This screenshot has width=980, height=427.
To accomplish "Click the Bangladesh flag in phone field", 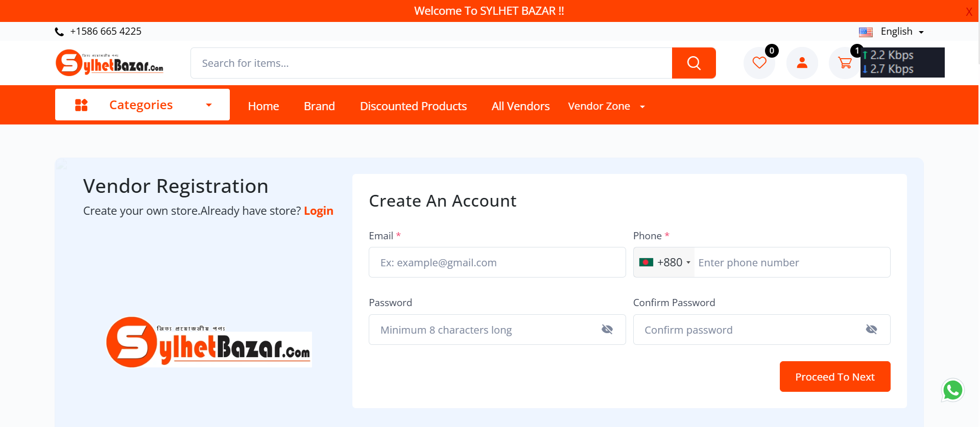I will coord(646,262).
